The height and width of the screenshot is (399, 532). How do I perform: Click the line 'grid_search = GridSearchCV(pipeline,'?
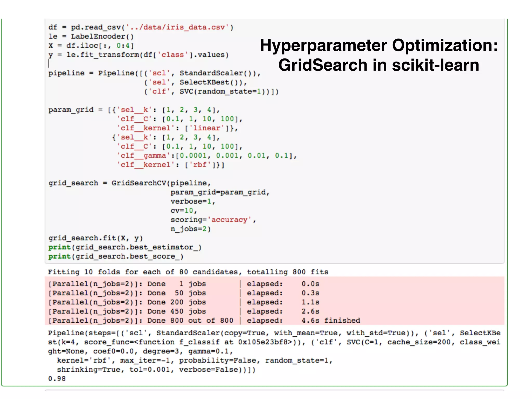(130, 183)
